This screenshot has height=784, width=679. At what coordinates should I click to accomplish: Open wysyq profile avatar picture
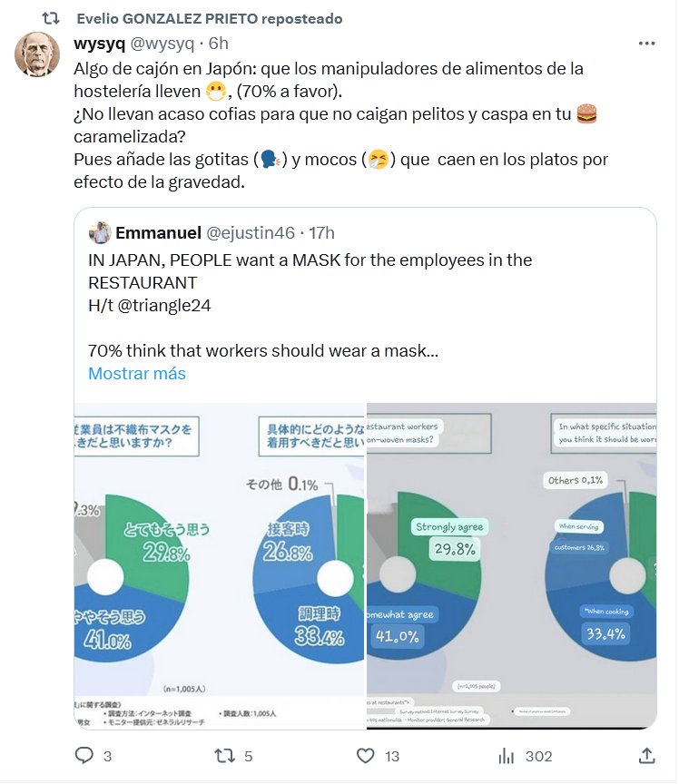click(x=37, y=54)
